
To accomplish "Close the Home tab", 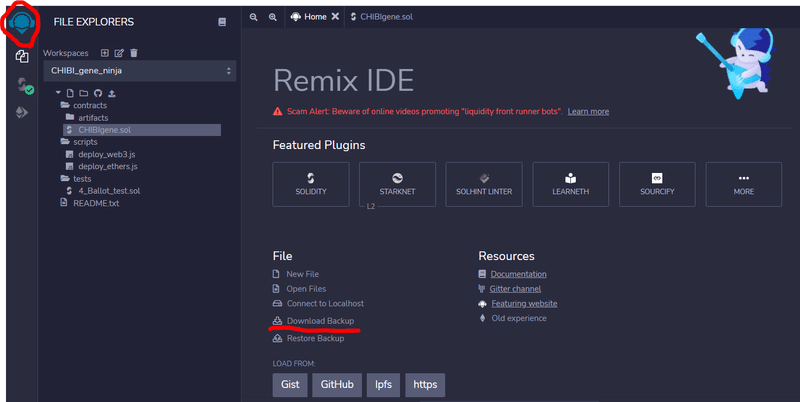I will (x=335, y=17).
